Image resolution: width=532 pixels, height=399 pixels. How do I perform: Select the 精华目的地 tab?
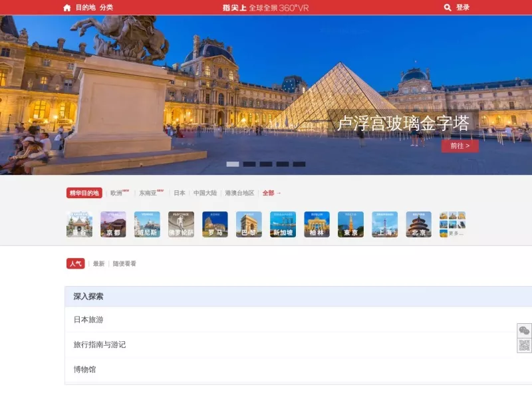[x=84, y=193]
